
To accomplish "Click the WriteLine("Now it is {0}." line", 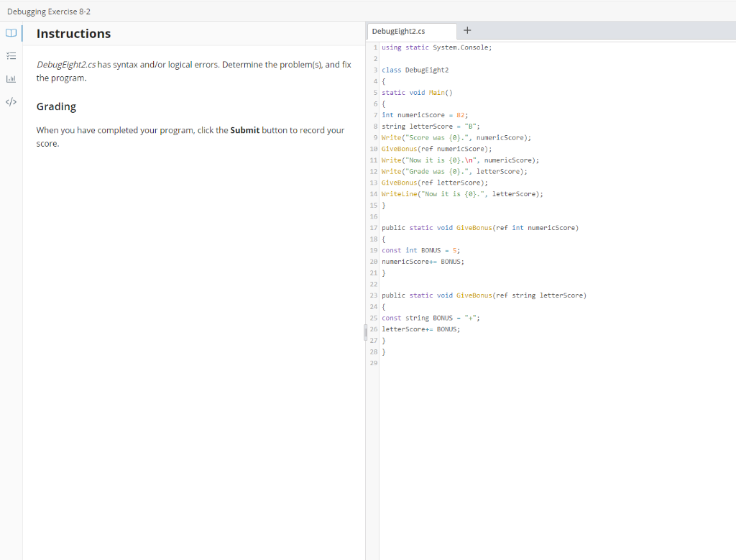I will [462, 194].
